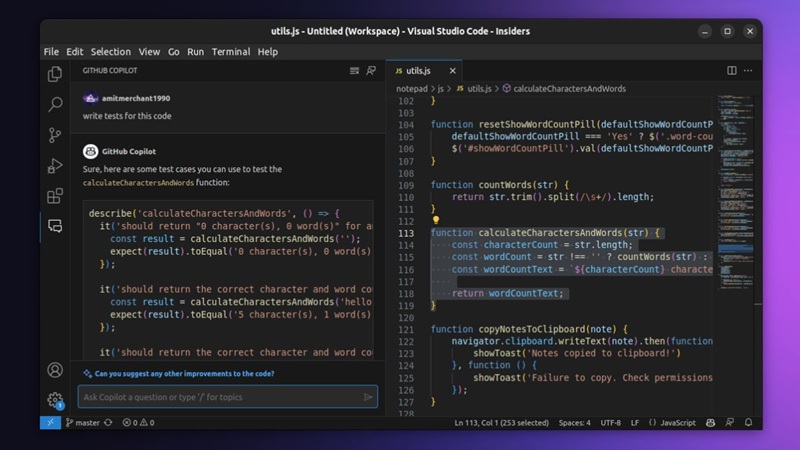800x450 pixels.
Task: Open the Run and Debug view
Action: 55,166
